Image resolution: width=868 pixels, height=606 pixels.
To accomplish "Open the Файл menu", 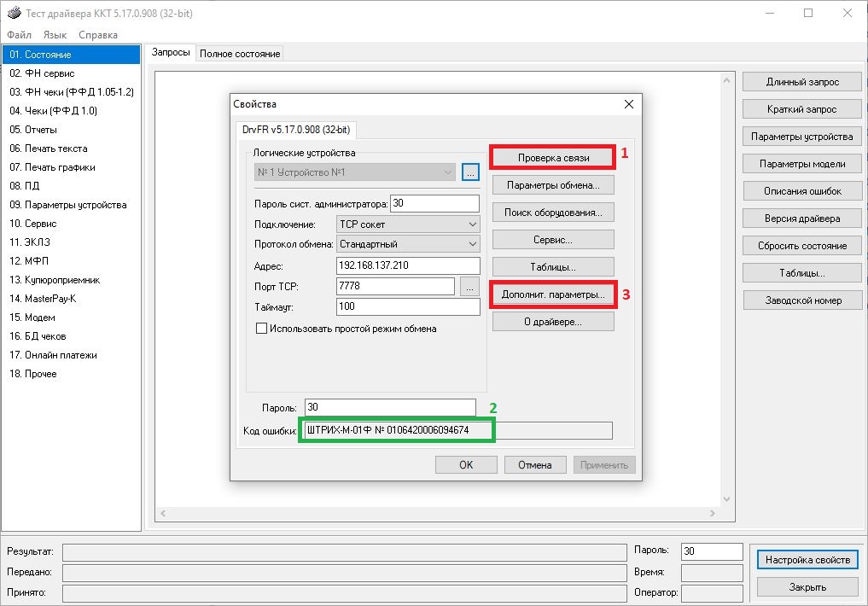I will pos(19,35).
